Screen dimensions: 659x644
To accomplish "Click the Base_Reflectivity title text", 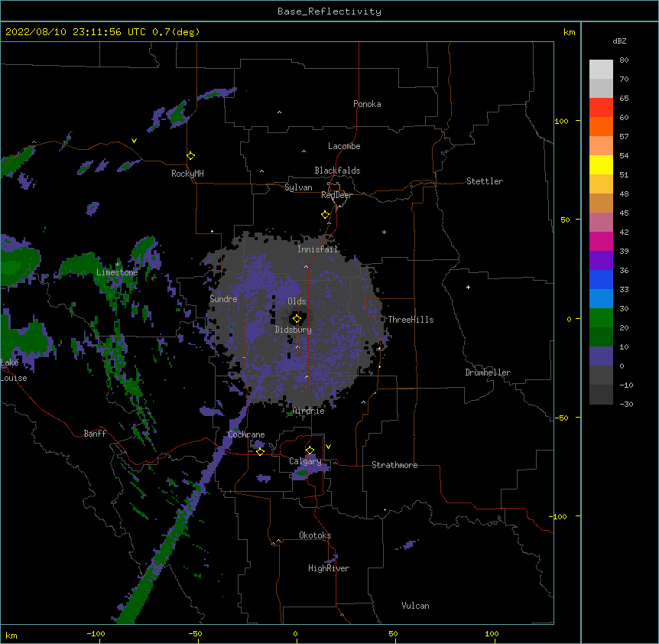I will point(329,11).
